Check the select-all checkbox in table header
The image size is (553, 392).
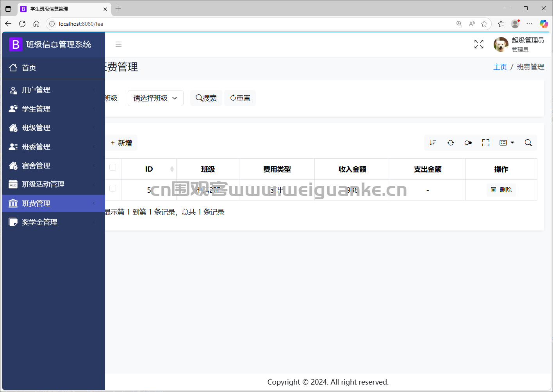[112, 167]
